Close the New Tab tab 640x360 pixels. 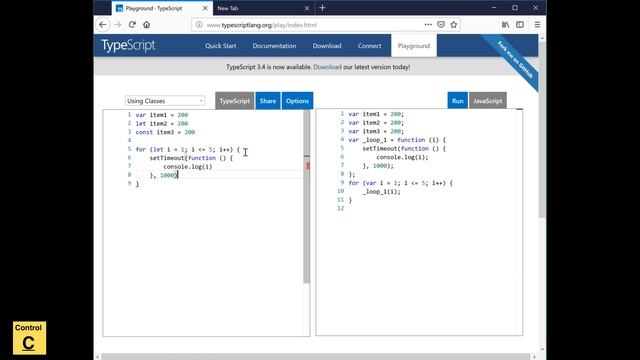point(307,8)
